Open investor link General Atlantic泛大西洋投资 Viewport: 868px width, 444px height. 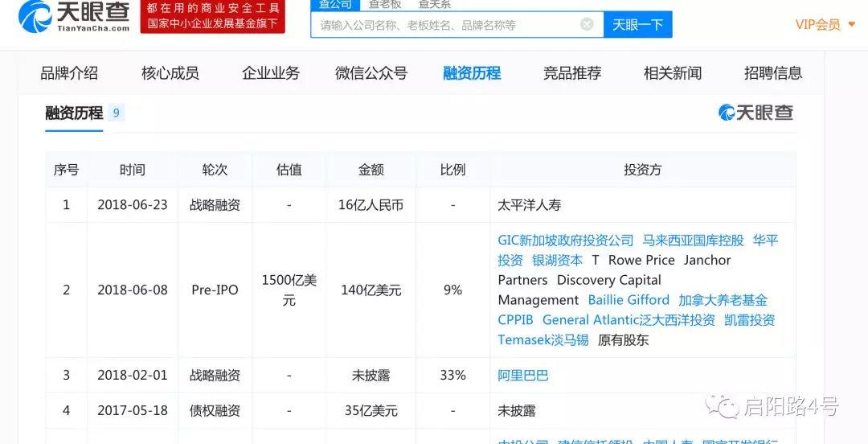(x=628, y=320)
